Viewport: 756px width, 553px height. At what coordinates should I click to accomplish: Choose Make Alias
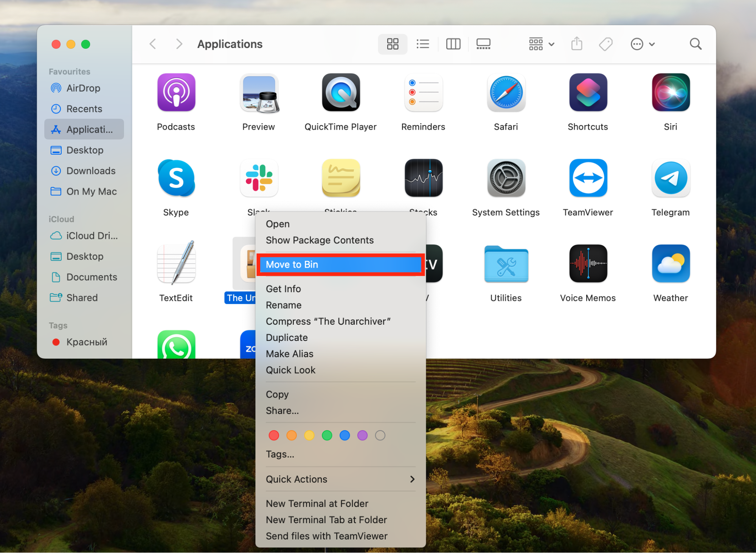click(x=340, y=354)
